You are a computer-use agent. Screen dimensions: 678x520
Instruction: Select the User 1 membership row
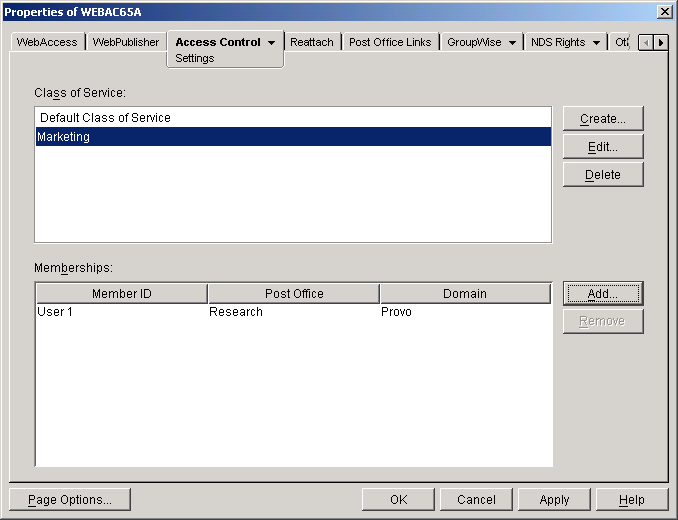point(293,312)
